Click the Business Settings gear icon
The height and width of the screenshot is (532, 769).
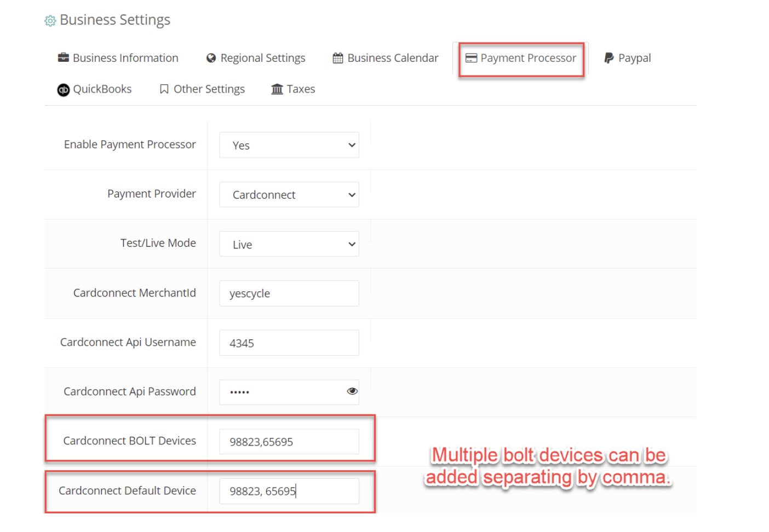(50, 21)
